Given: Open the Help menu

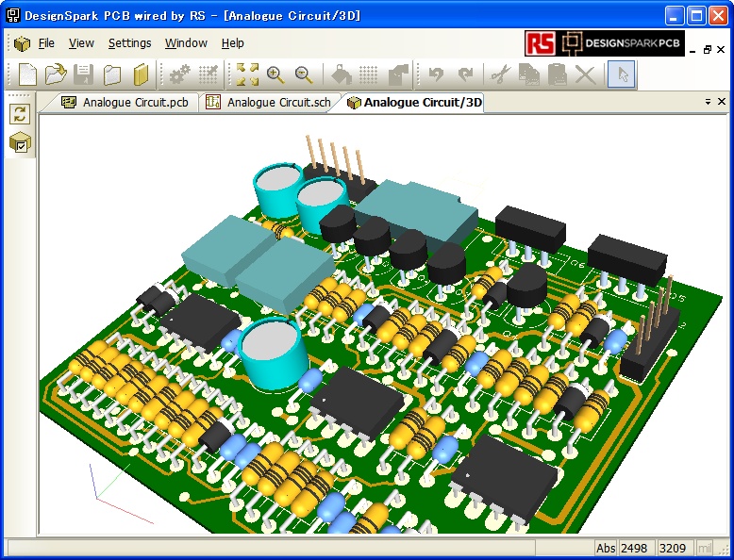Looking at the screenshot, I should [233, 43].
